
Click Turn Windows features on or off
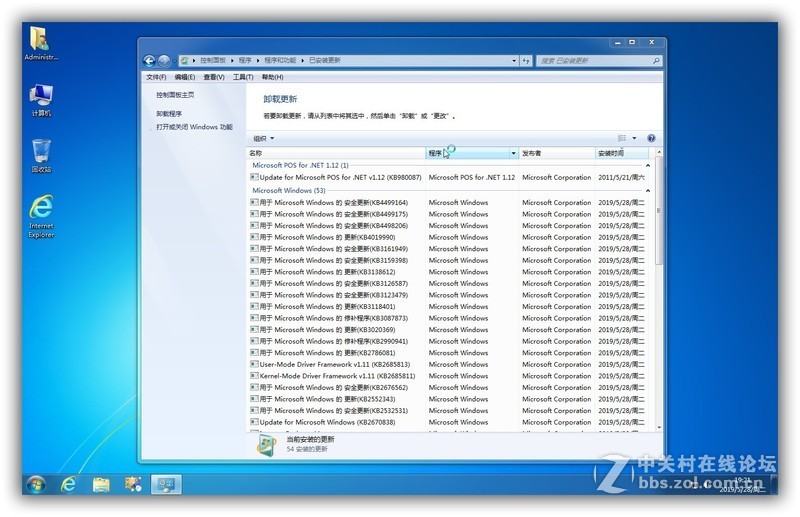click(194, 127)
